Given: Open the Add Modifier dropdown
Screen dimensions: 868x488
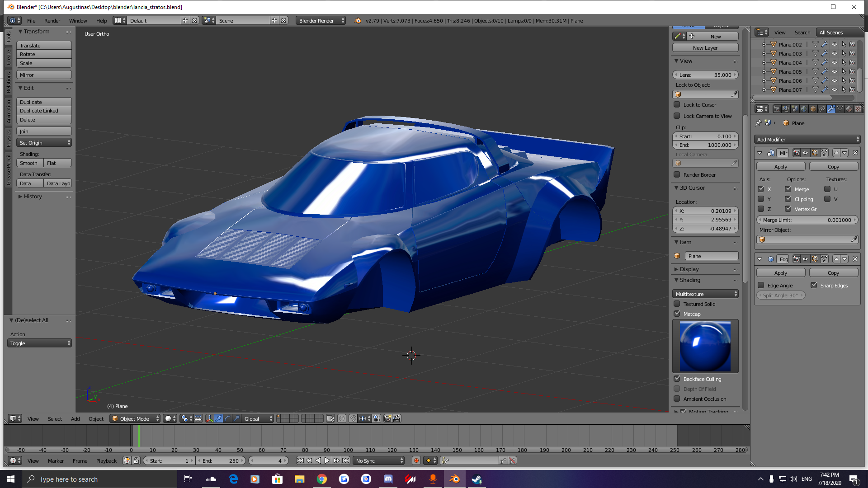Looking at the screenshot, I should 807,140.
